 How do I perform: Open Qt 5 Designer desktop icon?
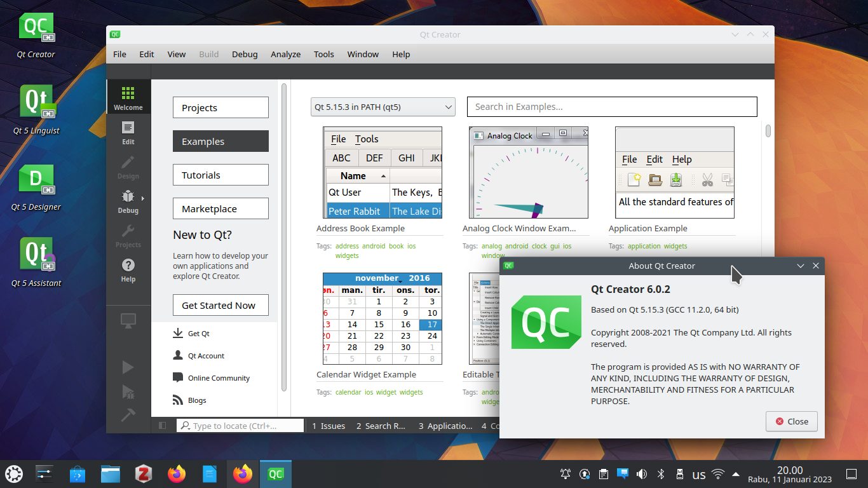tap(36, 187)
